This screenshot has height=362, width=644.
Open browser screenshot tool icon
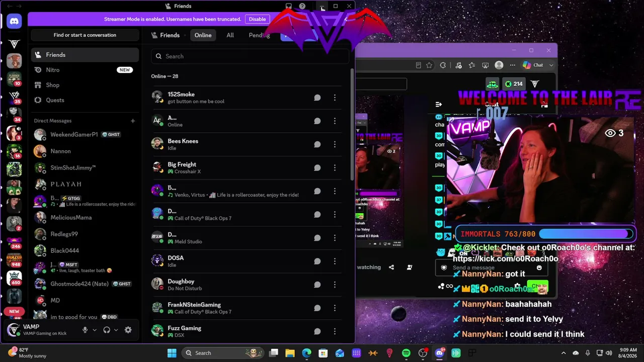click(x=485, y=65)
